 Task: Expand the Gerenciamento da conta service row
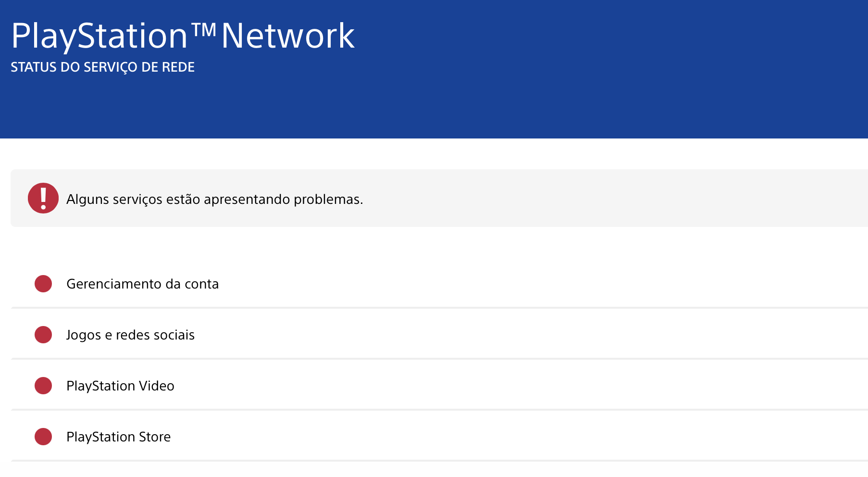(x=142, y=284)
